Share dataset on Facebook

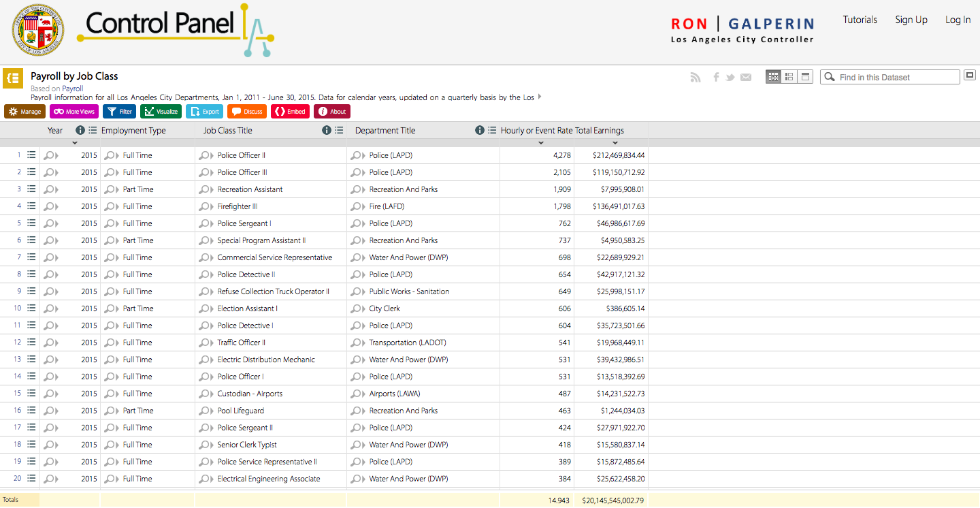pyautogui.click(x=716, y=78)
